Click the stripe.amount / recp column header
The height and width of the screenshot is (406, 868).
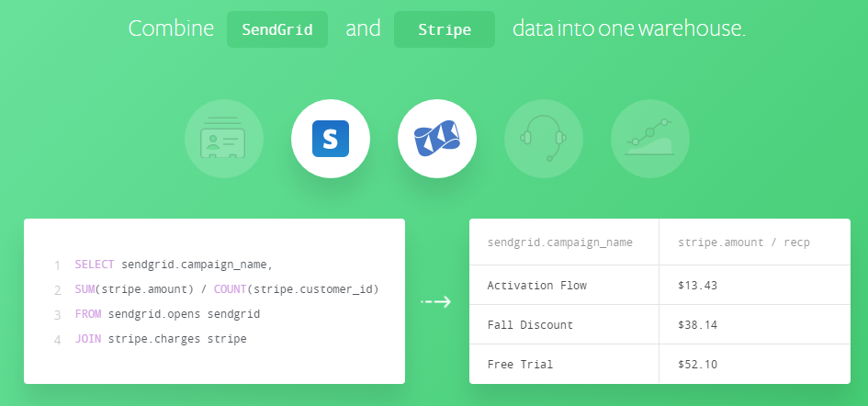point(750,242)
